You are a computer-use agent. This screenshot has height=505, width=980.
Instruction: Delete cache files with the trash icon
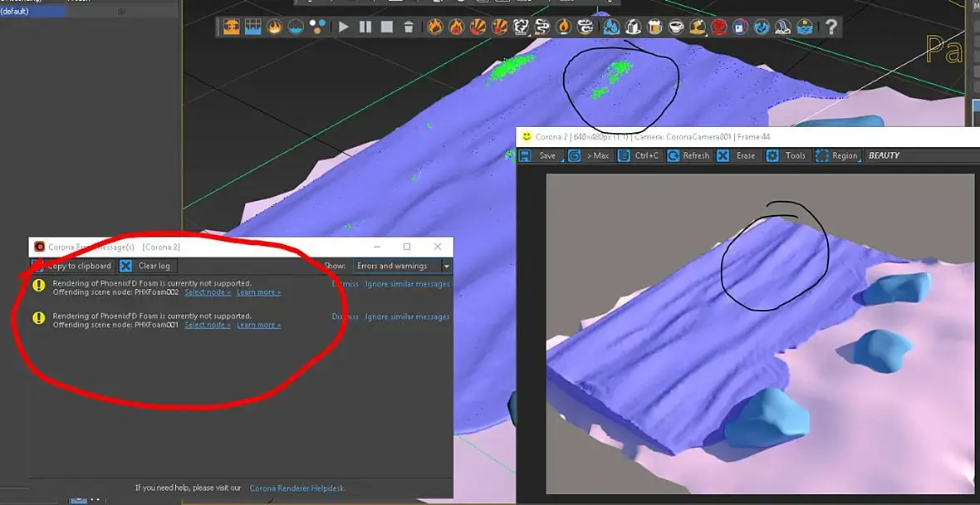point(409,27)
